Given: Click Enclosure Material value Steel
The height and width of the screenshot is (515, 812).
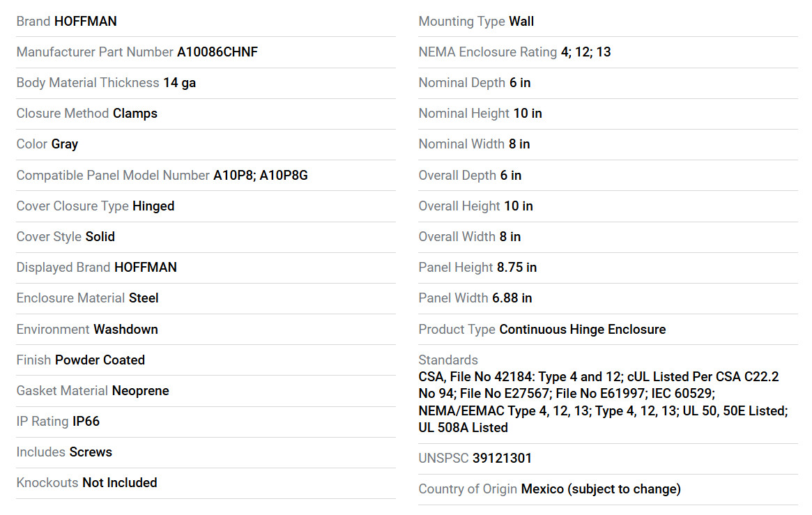Looking at the screenshot, I should click(x=144, y=298).
